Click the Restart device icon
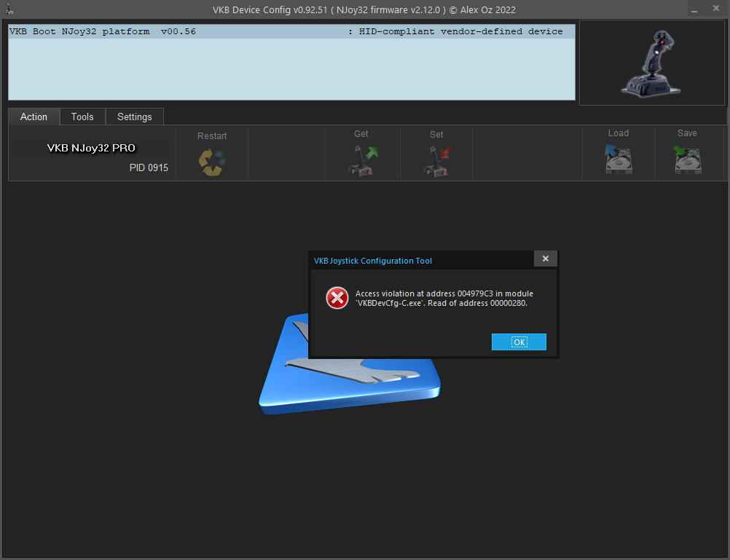Screen dimensions: 730x560 click(212, 162)
